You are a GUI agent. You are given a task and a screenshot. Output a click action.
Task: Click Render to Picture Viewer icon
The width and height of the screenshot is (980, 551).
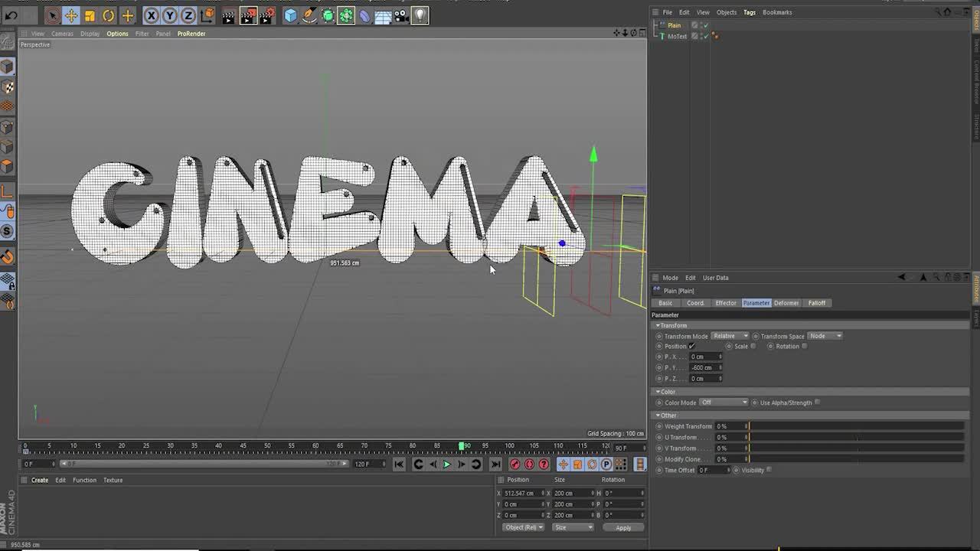click(x=248, y=15)
